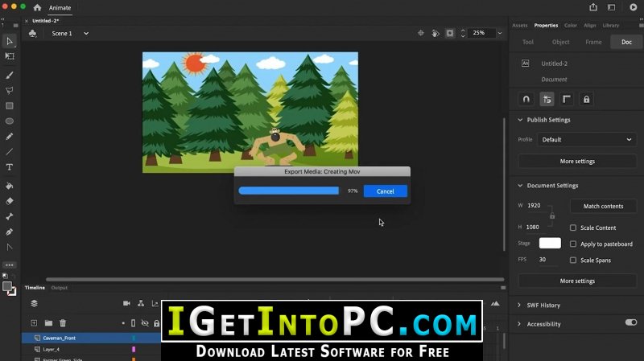Image resolution: width=644 pixels, height=361 pixels.
Task: Toggle Clip content outside the stage
Action: (x=450, y=33)
